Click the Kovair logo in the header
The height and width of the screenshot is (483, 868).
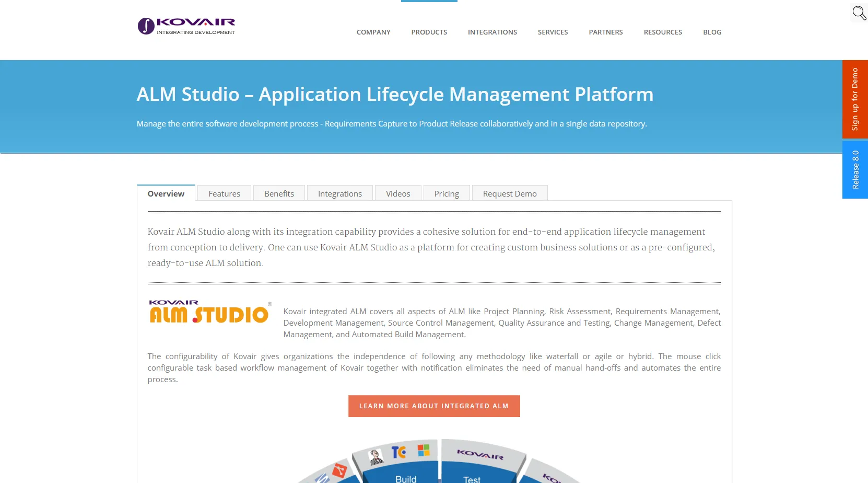(x=186, y=26)
